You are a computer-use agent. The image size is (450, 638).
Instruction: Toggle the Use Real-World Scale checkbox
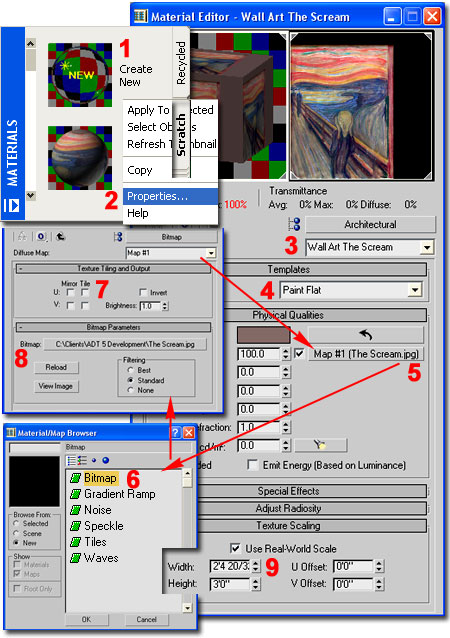(235, 548)
